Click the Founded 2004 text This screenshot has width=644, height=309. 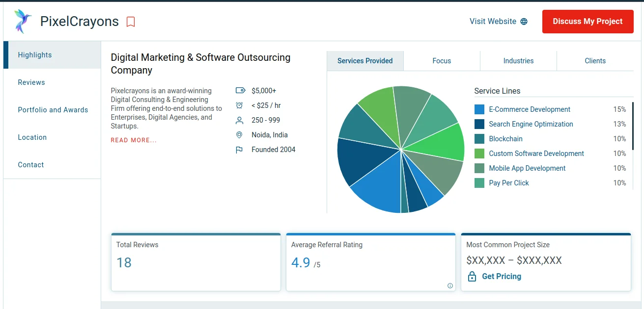tap(274, 150)
